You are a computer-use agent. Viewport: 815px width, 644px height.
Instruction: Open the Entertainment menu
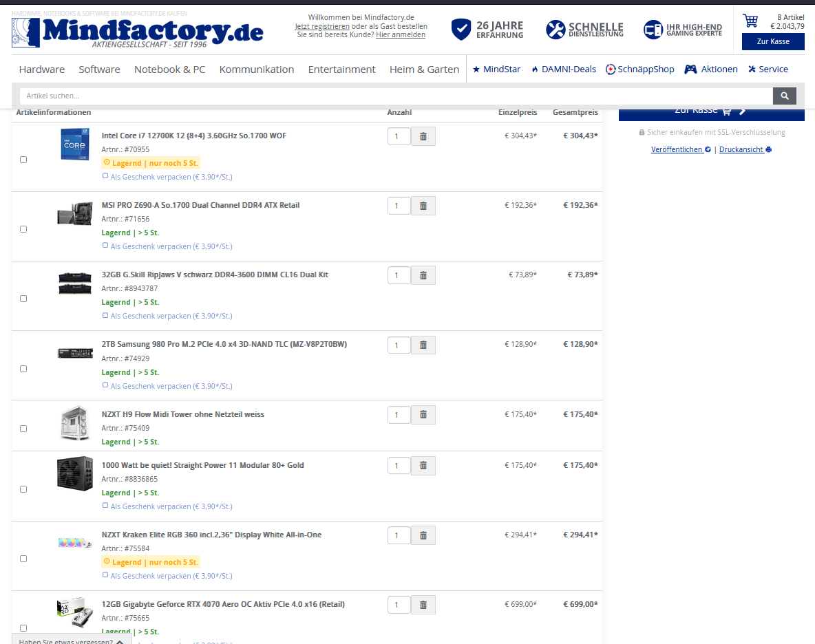point(341,69)
